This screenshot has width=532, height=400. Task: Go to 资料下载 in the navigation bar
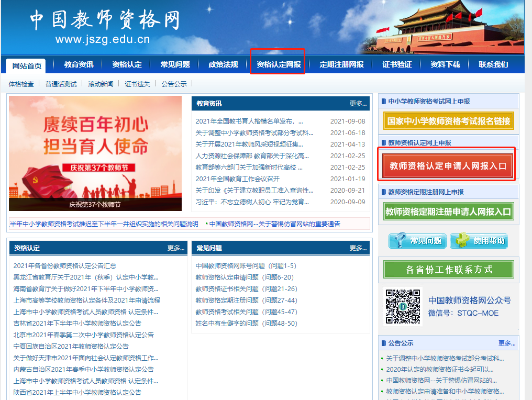tap(445, 64)
